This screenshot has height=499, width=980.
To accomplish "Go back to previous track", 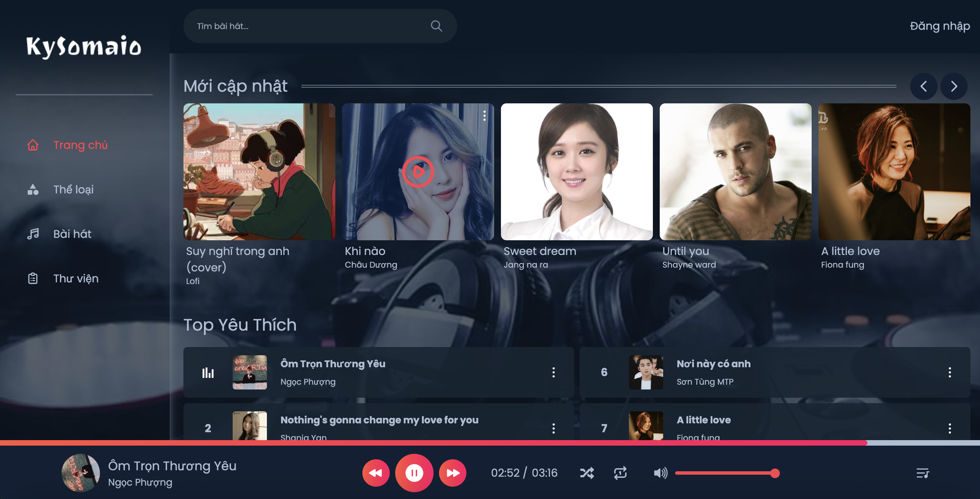I will 375,473.
